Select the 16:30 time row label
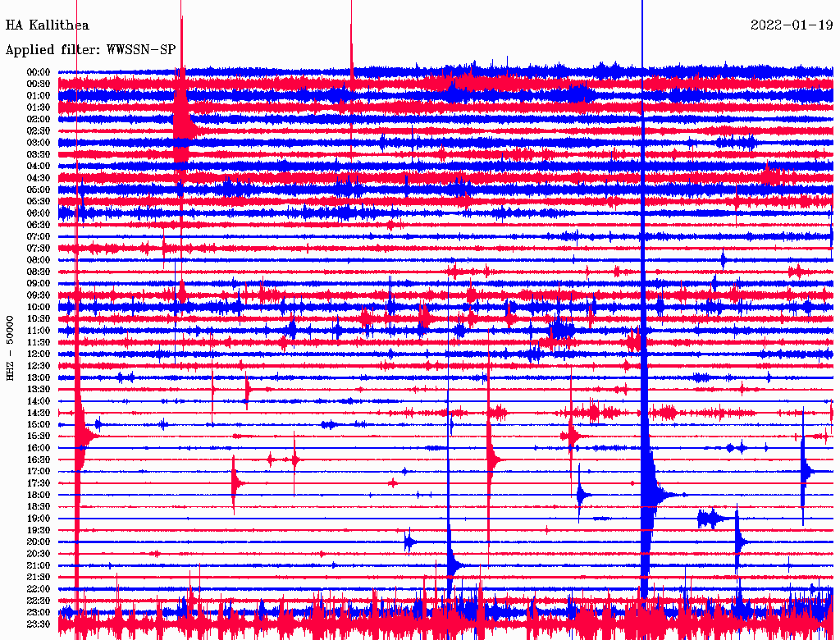Screen dimensions: 840x640 [x=39, y=460]
